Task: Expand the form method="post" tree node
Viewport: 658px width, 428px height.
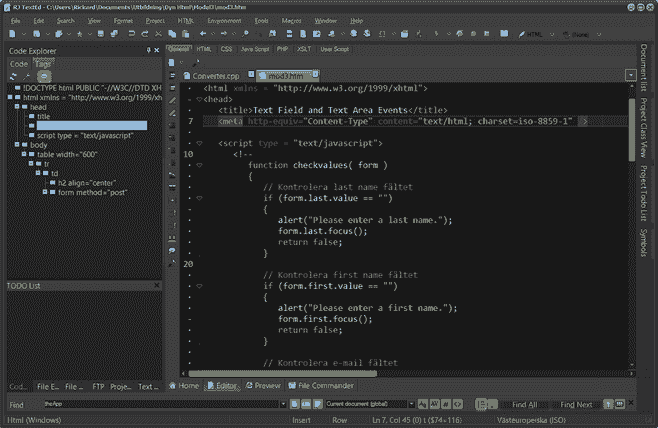Action: [x=45, y=192]
